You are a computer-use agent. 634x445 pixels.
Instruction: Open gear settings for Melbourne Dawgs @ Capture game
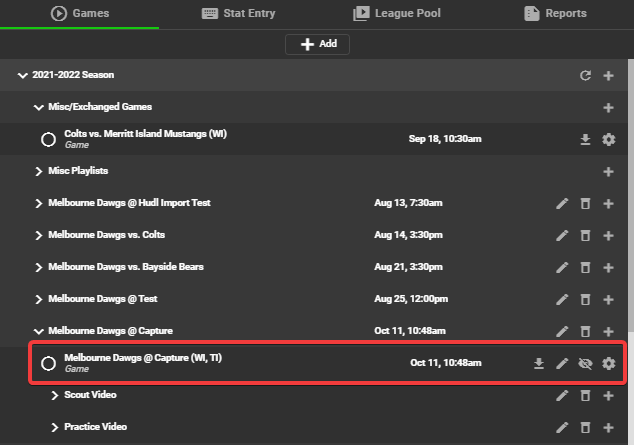tap(609, 363)
